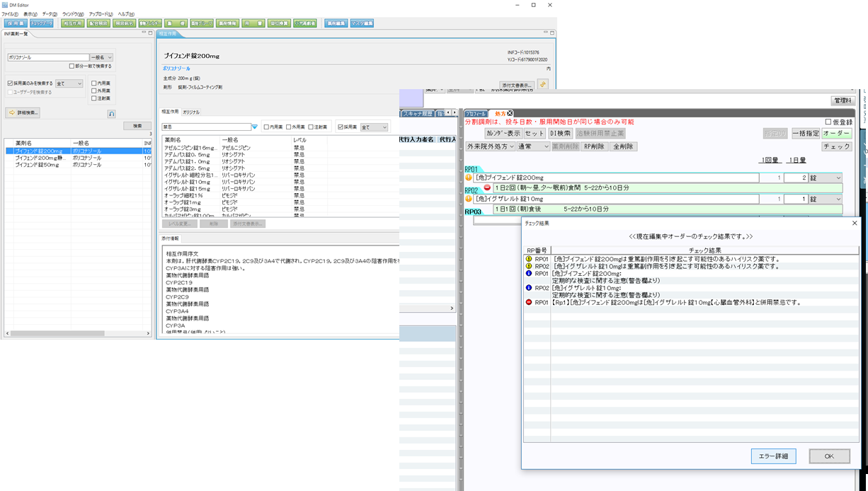This screenshot has height=491, width=868.
Task: Open the チェックデータ toolbar button
Action: pos(42,23)
